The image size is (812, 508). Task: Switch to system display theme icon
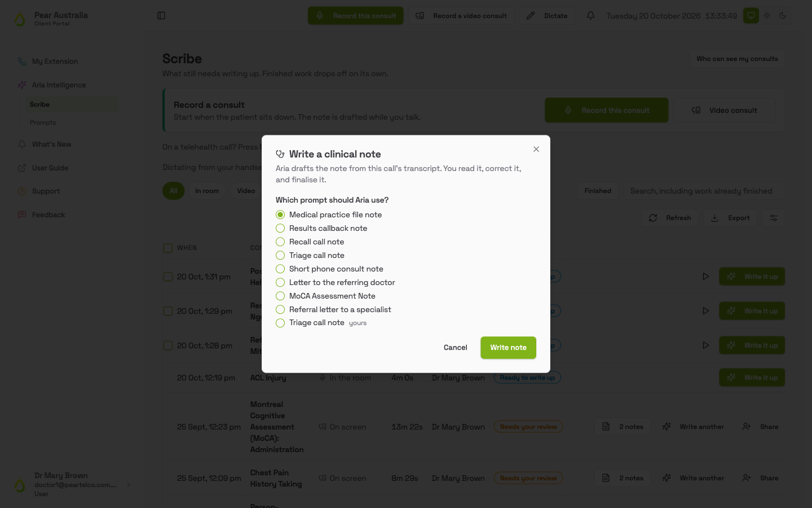(x=751, y=16)
